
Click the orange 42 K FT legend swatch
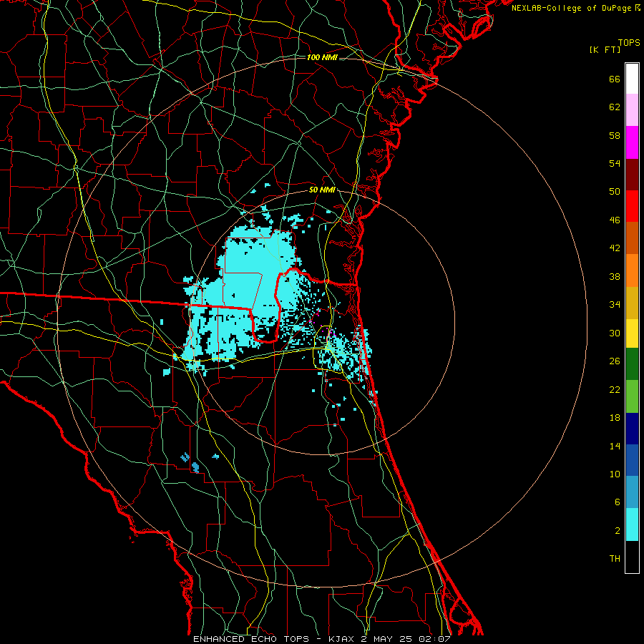(x=632, y=270)
